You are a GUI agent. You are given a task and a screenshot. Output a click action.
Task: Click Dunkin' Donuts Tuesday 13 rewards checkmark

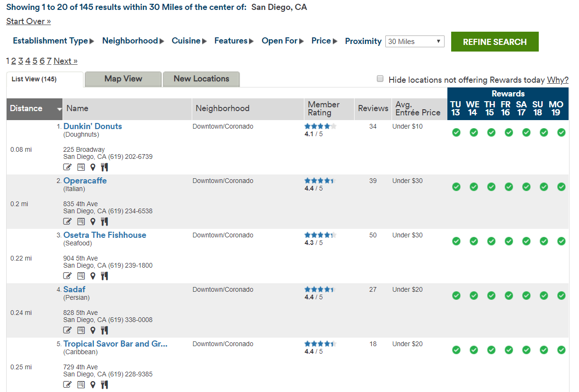(456, 132)
